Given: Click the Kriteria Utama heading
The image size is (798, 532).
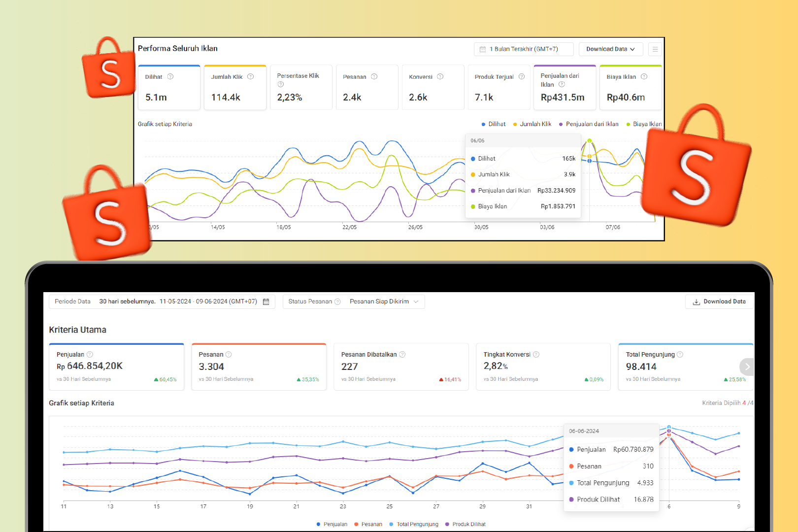Looking at the screenshot, I should click(77, 330).
